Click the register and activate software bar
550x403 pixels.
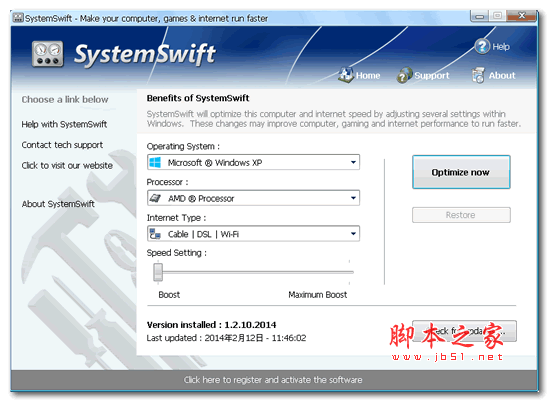point(274,380)
